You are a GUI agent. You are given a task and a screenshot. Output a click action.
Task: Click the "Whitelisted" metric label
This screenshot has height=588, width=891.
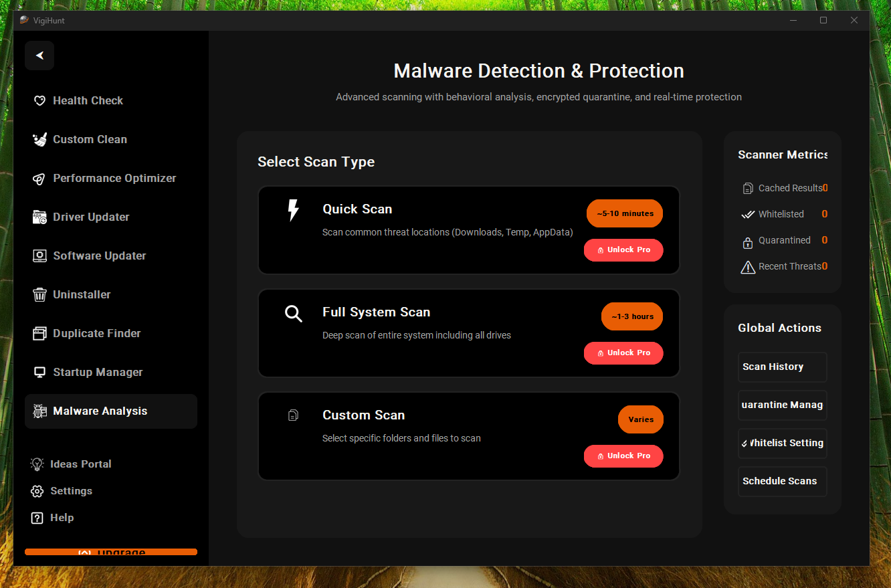coord(781,215)
